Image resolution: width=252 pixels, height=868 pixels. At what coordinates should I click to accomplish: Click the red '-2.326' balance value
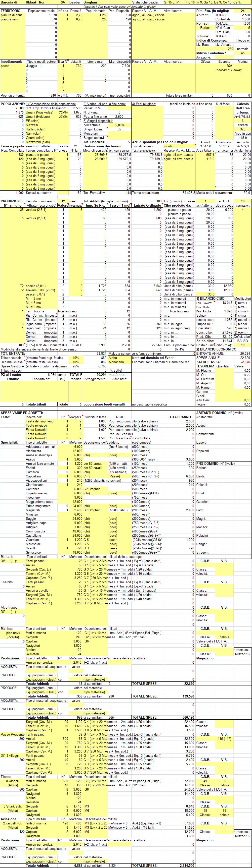[x=245, y=362]
